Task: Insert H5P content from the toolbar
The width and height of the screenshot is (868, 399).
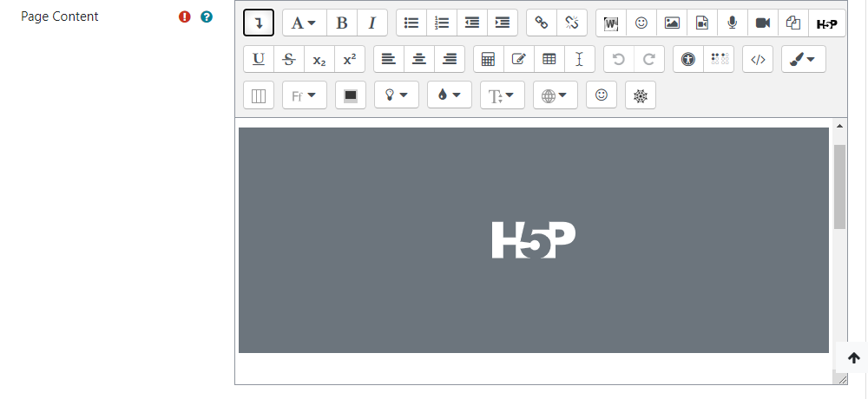Action: (827, 23)
